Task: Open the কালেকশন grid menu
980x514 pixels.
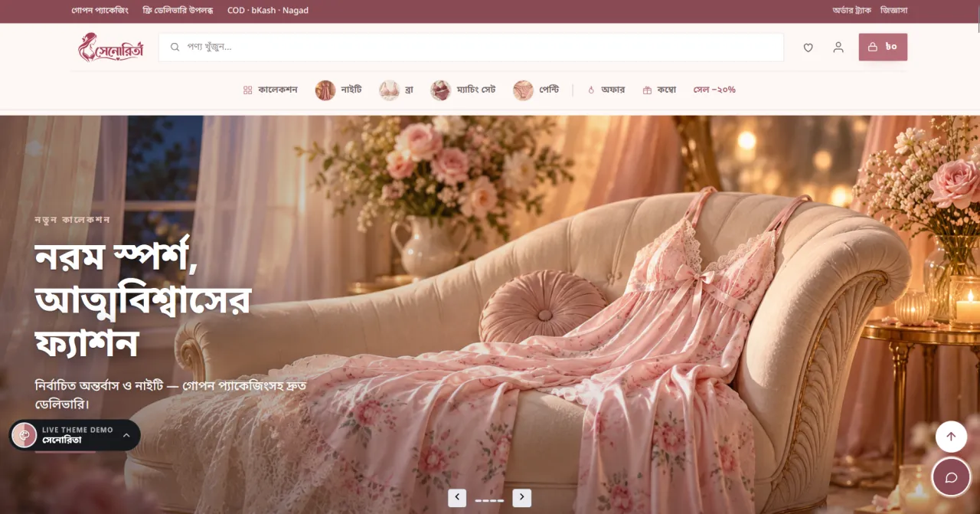Action: tap(270, 90)
